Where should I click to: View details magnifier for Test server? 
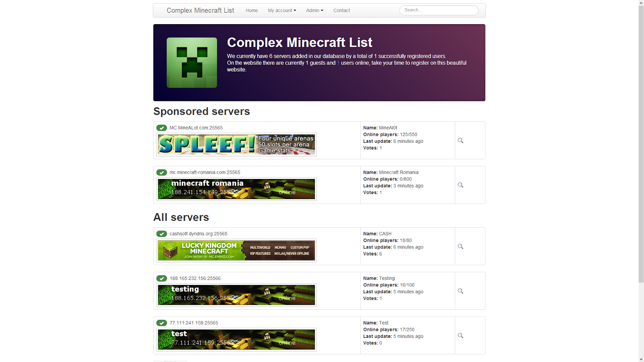coord(460,335)
